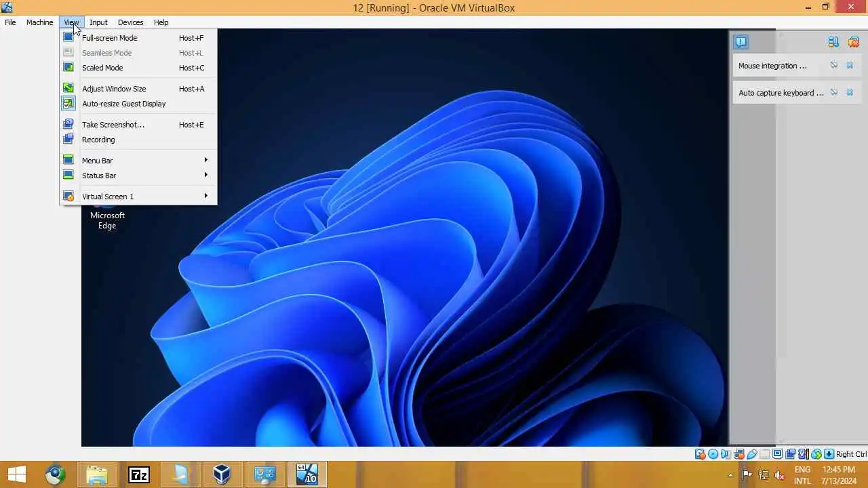Select Scaled Mode in the View menu
The height and width of the screenshot is (488, 868).
click(x=138, y=68)
